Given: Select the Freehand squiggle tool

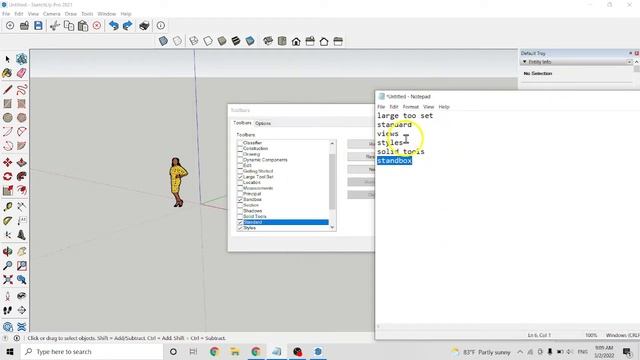Looking at the screenshot, I should pos(22,90).
